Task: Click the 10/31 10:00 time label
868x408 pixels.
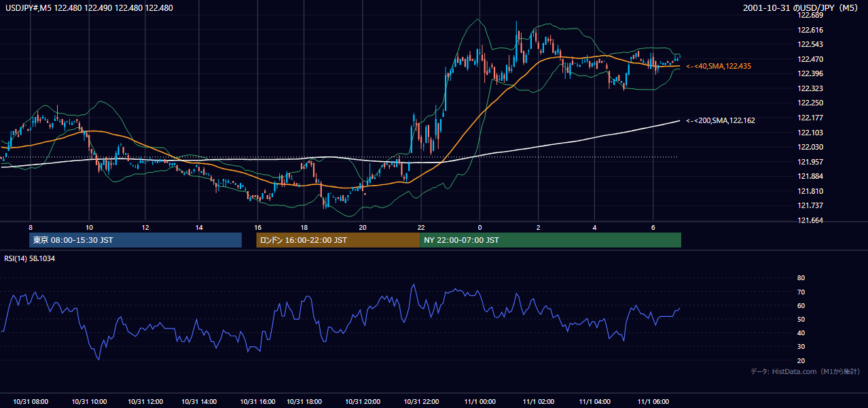Action: pos(88,401)
